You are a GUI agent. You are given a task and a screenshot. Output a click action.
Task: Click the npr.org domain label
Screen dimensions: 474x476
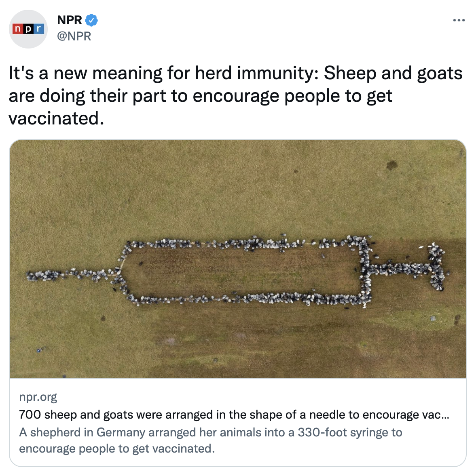pyautogui.click(x=38, y=397)
